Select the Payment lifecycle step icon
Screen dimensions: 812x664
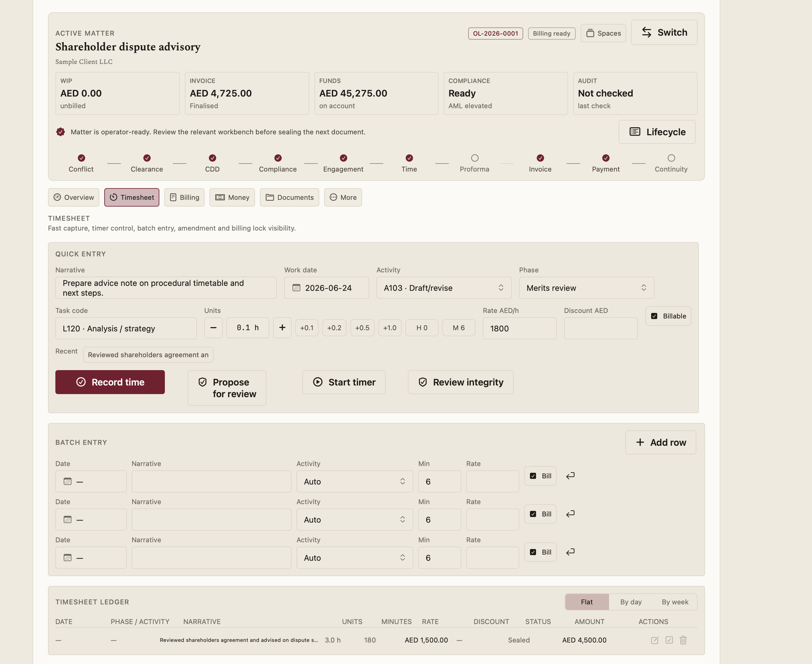(606, 158)
